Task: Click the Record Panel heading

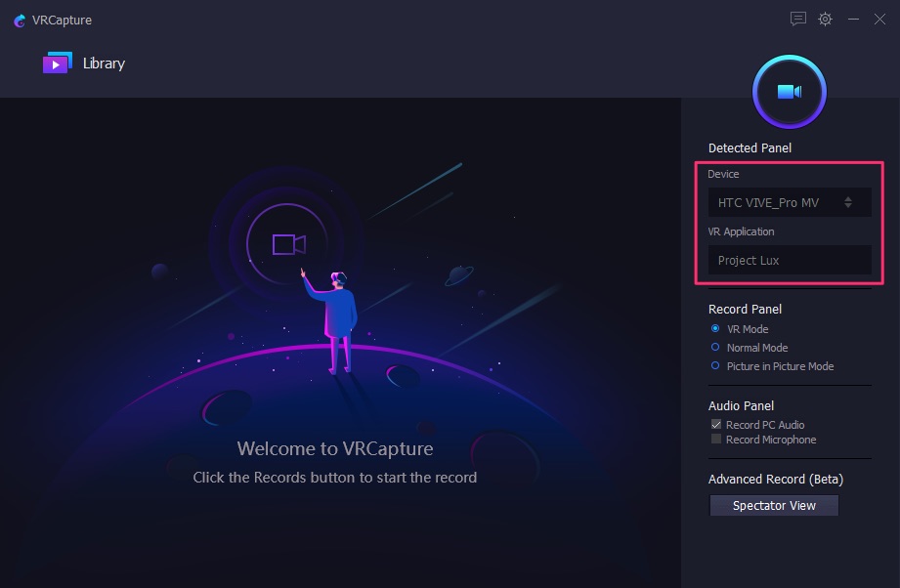Action: click(x=745, y=310)
